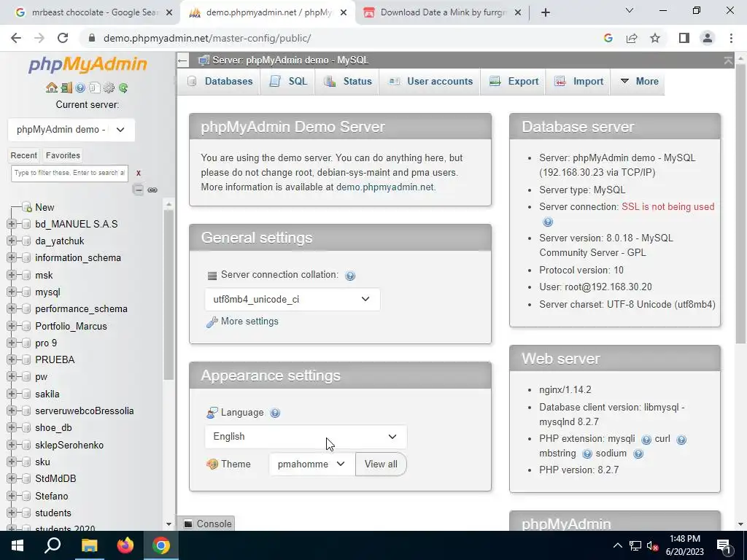Open Firefox from the taskbar
This screenshot has width=747, height=560.
(x=125, y=545)
